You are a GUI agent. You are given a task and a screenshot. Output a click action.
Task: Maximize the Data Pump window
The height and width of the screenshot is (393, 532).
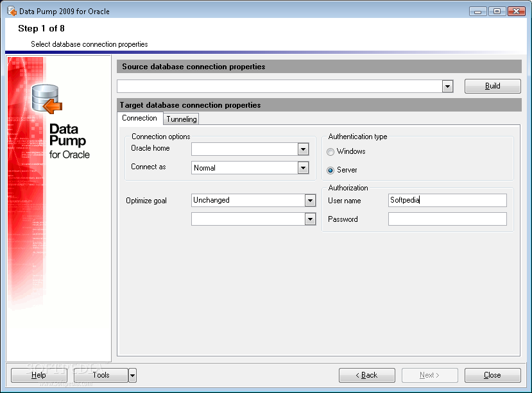point(497,12)
